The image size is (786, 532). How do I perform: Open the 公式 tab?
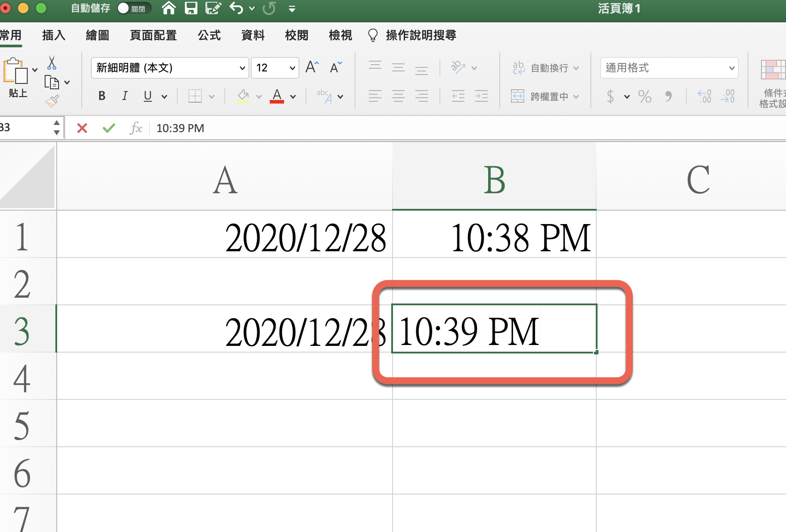(209, 35)
